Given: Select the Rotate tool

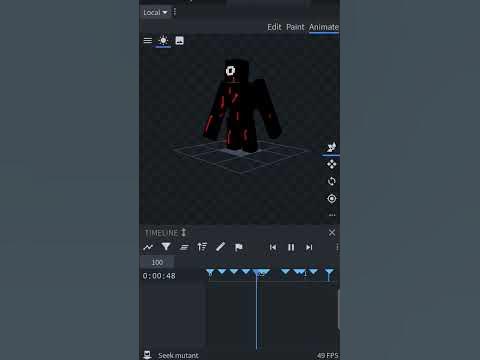Looking at the screenshot, I should (331, 181).
